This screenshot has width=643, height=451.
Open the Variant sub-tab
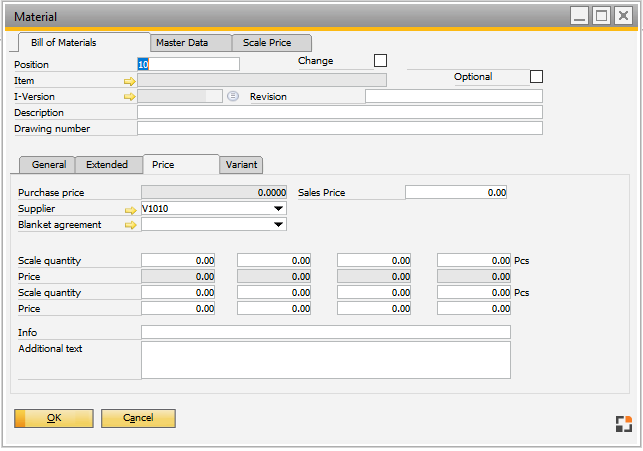click(241, 165)
